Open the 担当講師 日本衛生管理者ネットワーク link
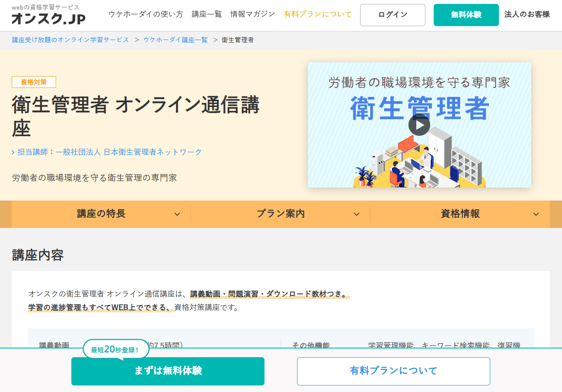This screenshot has height=392, width=562. click(x=109, y=152)
